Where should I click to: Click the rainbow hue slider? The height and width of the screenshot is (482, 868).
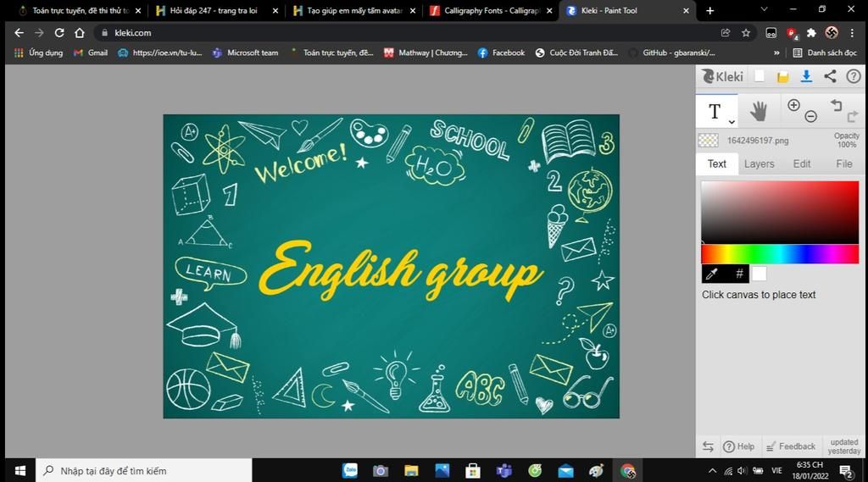tap(780, 255)
